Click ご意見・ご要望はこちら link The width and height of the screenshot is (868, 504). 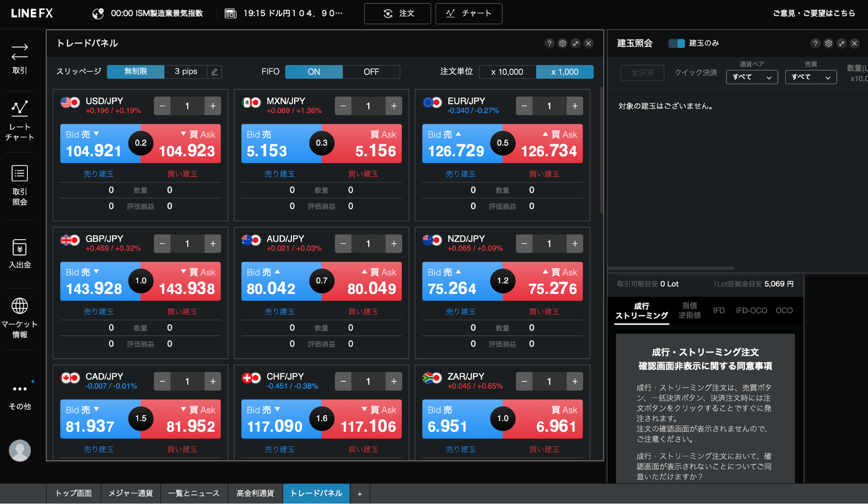[814, 13]
